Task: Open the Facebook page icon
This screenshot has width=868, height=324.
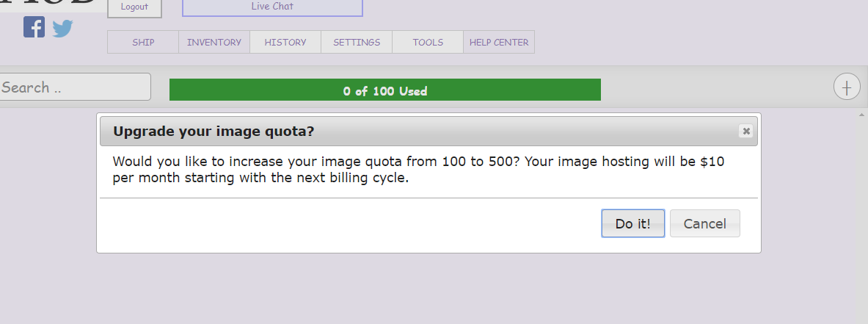Action: pyautogui.click(x=34, y=27)
